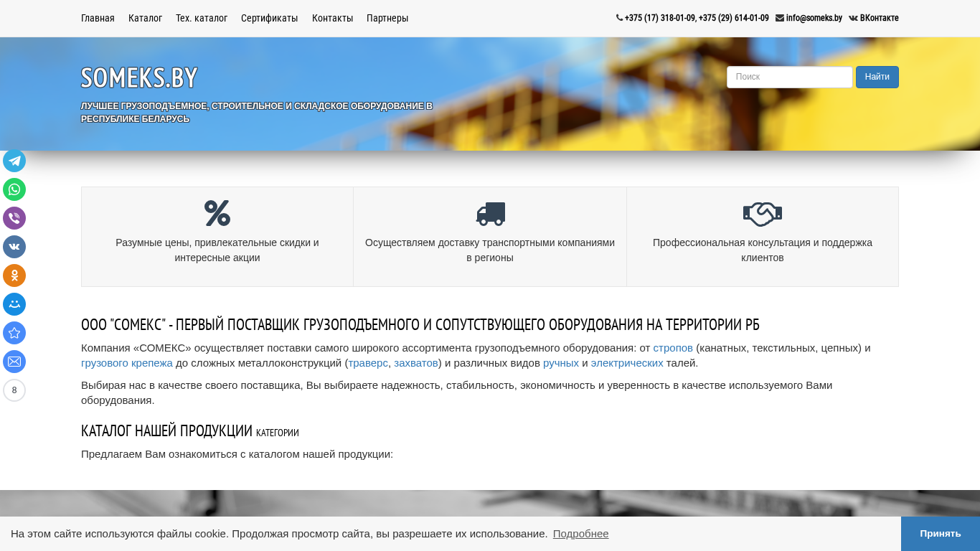Click the Профессиональная консультация feature text

pyautogui.click(x=763, y=250)
